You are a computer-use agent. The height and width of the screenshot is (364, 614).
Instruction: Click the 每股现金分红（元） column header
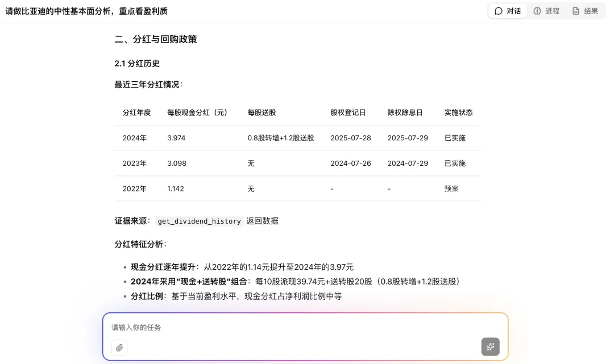pyautogui.click(x=197, y=112)
